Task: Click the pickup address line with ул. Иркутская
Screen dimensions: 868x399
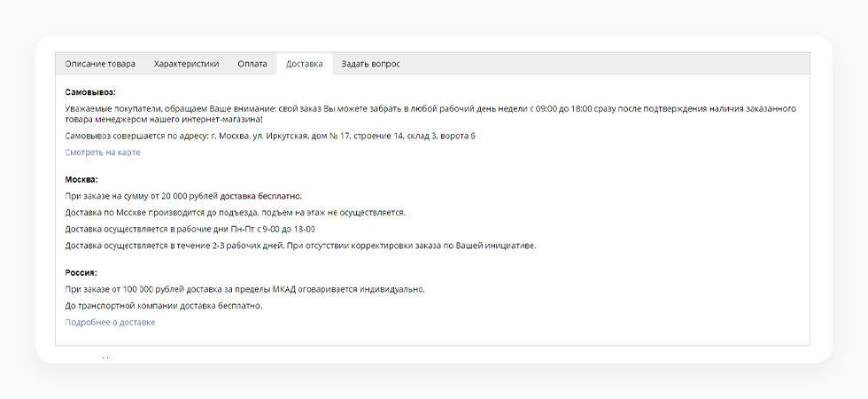Action: click(270, 136)
